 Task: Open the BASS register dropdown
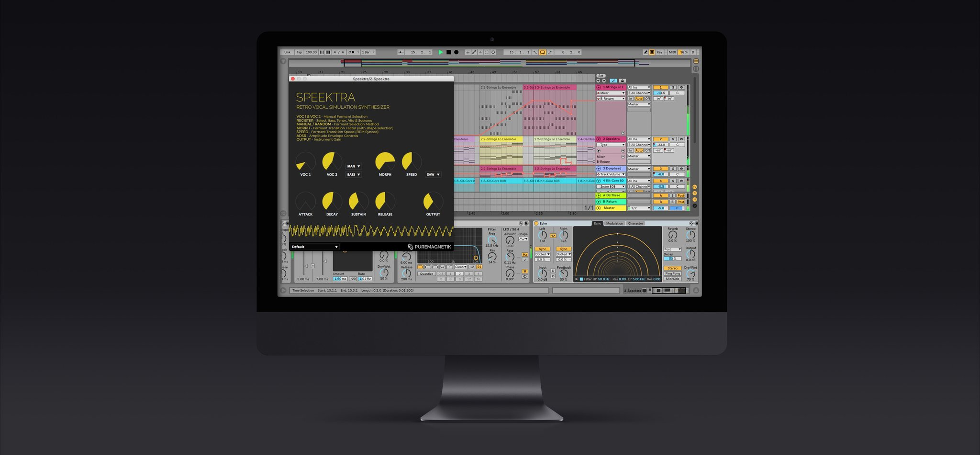[354, 174]
